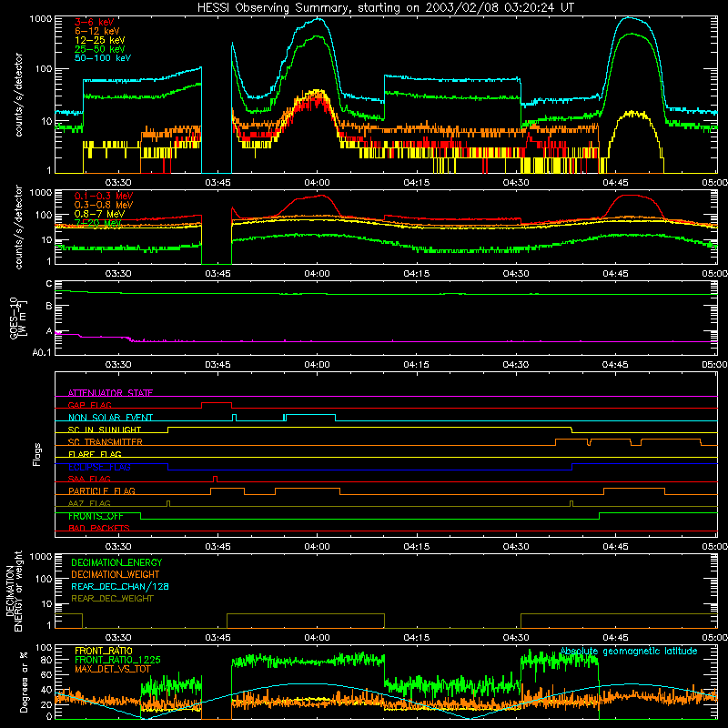Select the ECLIPSE_FLAG label
The image size is (728, 728).
tap(99, 467)
